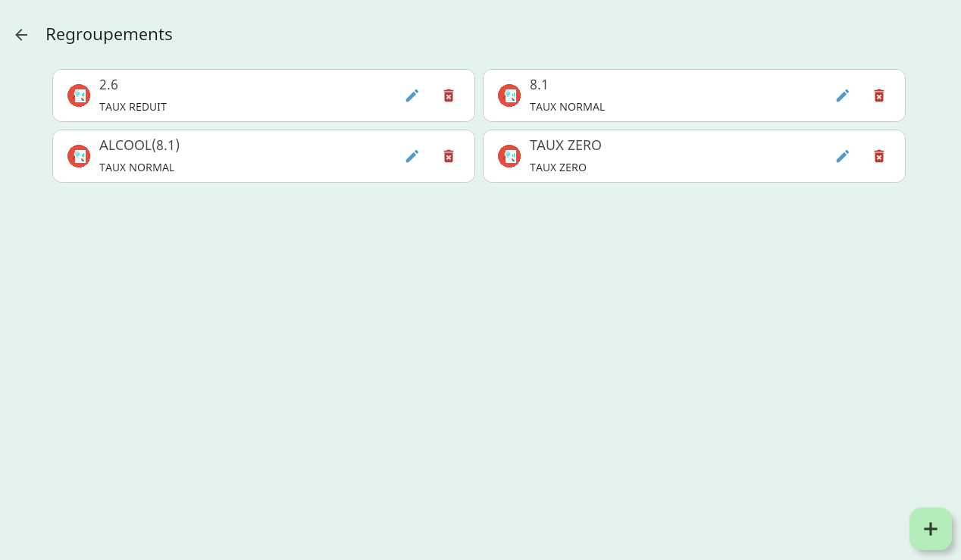Click the Regroupements page title

coord(109,35)
